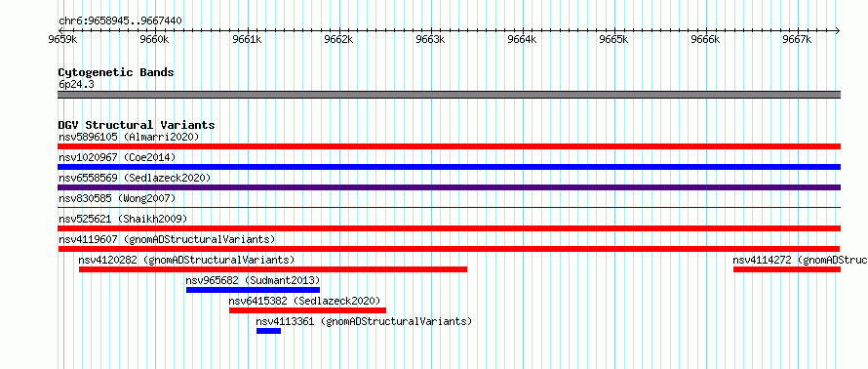Click the 9666k ruler mark
This screenshot has height=369, width=868.
[706, 40]
